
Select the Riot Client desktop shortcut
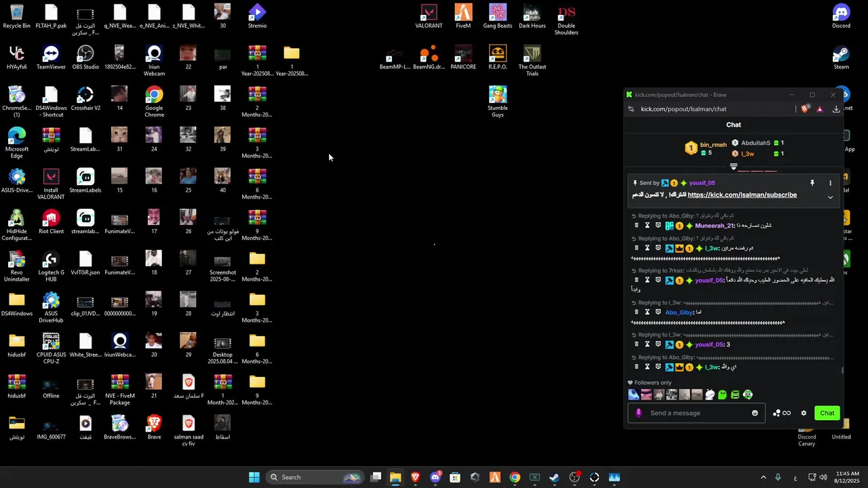pyautogui.click(x=51, y=222)
